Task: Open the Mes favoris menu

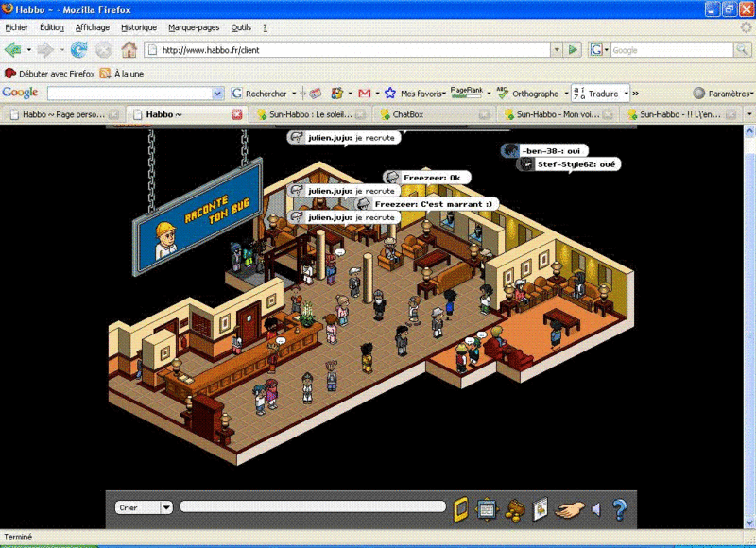Action: (x=422, y=94)
